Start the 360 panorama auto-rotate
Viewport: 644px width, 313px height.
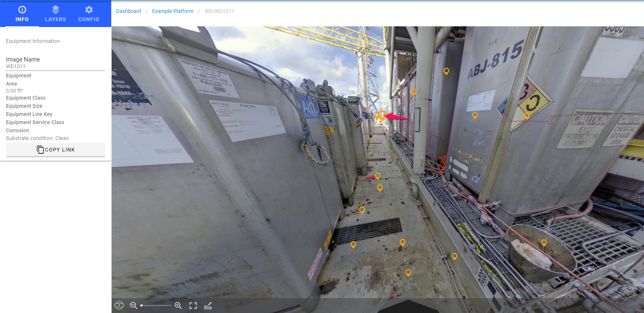pos(119,306)
